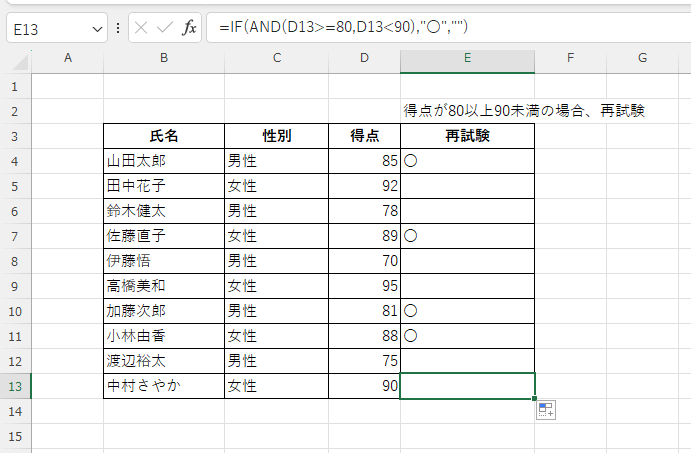Click the score 70 cell
Image resolution: width=691 pixels, height=453 pixels.
tap(364, 261)
